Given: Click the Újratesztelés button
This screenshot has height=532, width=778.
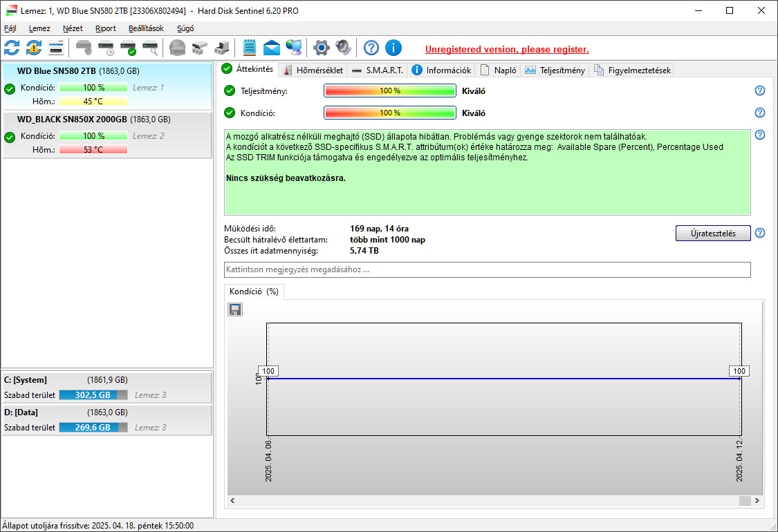Looking at the screenshot, I should click(x=713, y=233).
